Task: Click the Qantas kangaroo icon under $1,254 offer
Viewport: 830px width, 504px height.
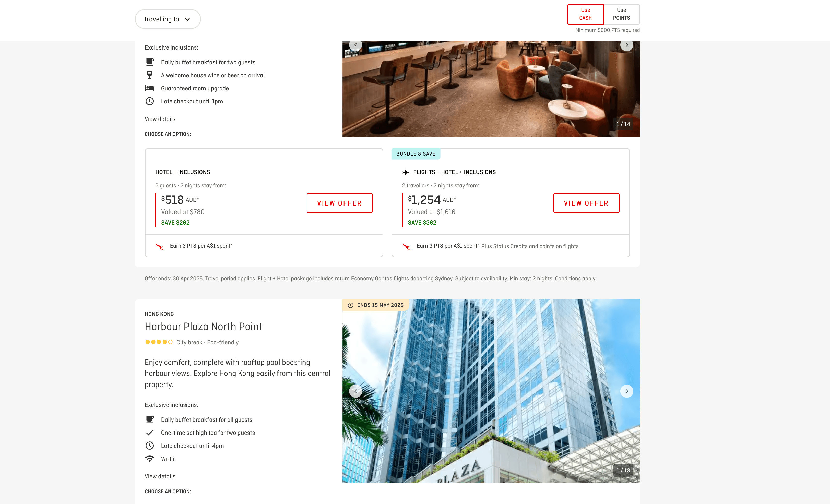Action: point(407,247)
